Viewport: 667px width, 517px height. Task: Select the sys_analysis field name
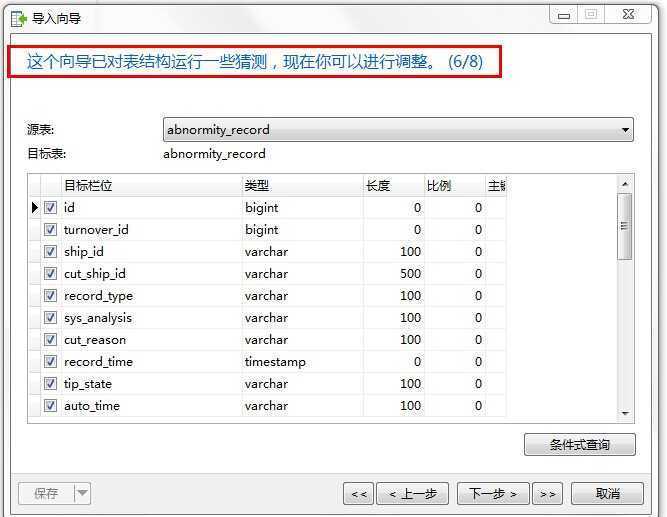[x=98, y=318]
